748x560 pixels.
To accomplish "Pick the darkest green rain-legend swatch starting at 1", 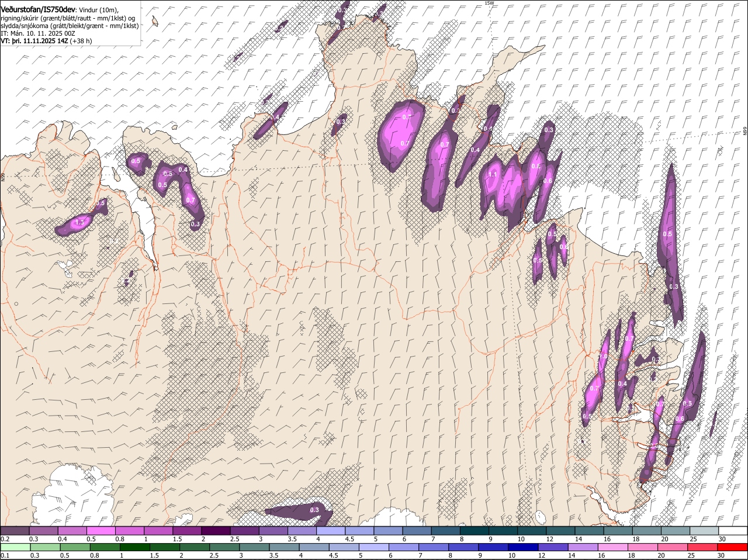I will 134,547.
